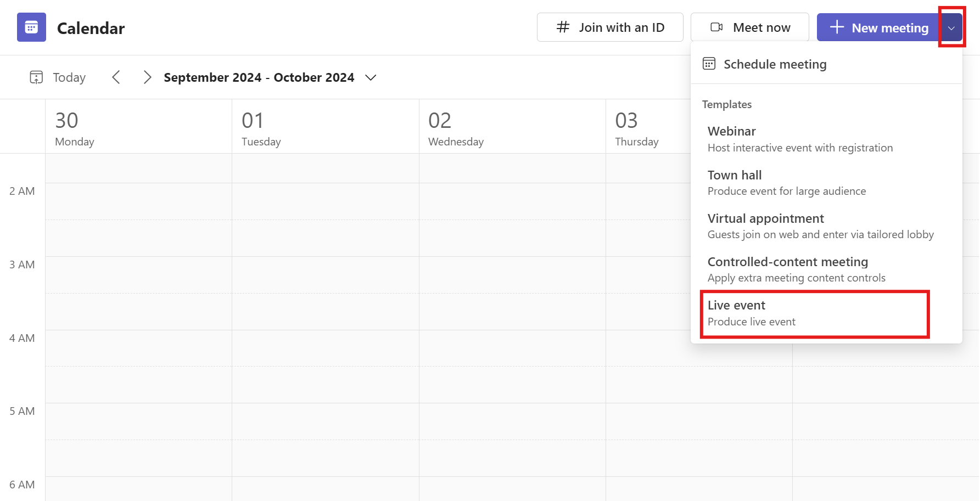Click the 5 AM time label

click(22, 411)
